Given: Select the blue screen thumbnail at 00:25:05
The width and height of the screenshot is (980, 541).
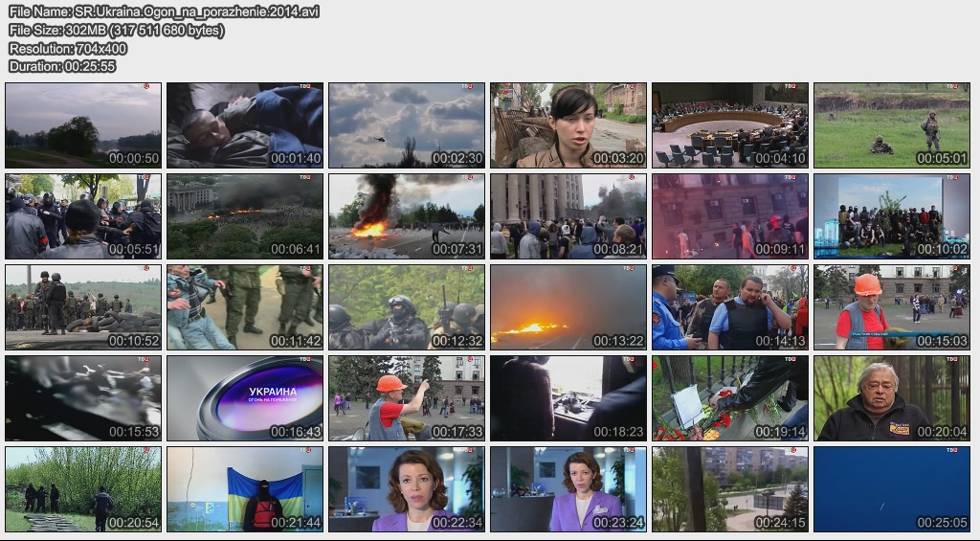Looking at the screenshot, I should 892,489.
